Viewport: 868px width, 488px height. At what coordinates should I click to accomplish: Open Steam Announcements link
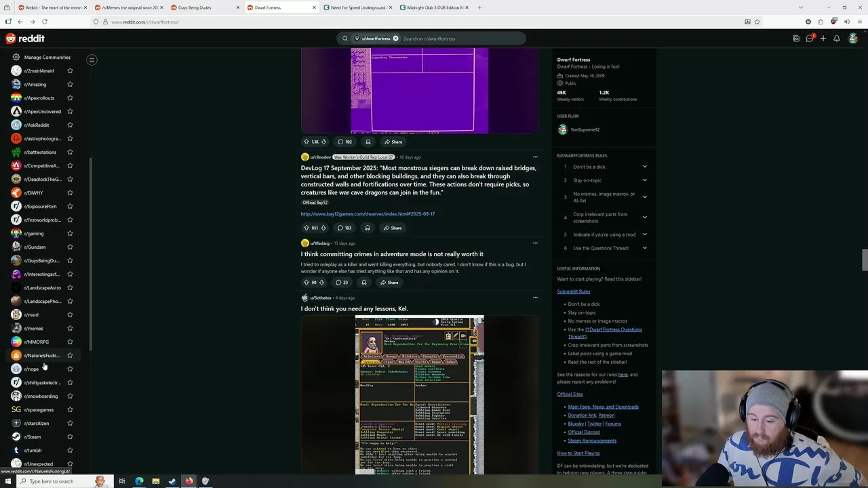(592, 441)
